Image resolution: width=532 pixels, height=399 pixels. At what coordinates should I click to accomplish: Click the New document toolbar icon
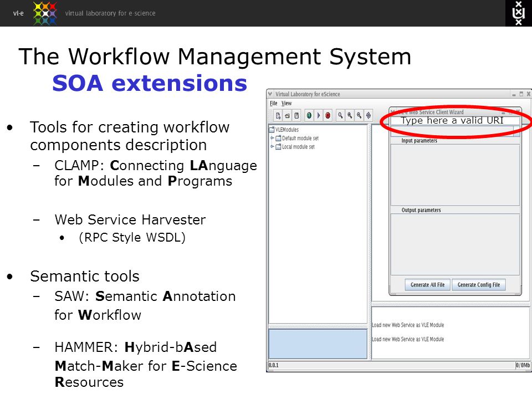(x=278, y=116)
